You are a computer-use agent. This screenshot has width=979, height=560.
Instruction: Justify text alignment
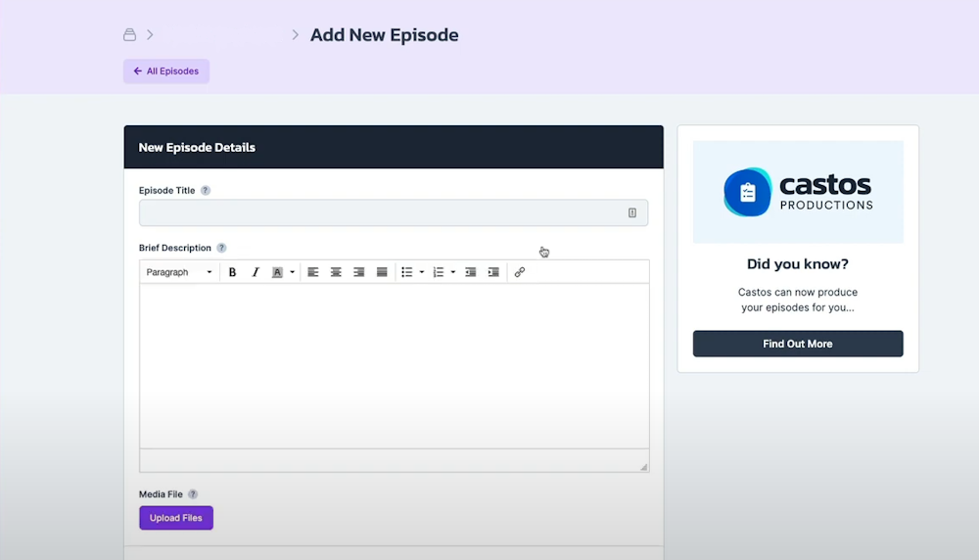point(382,272)
